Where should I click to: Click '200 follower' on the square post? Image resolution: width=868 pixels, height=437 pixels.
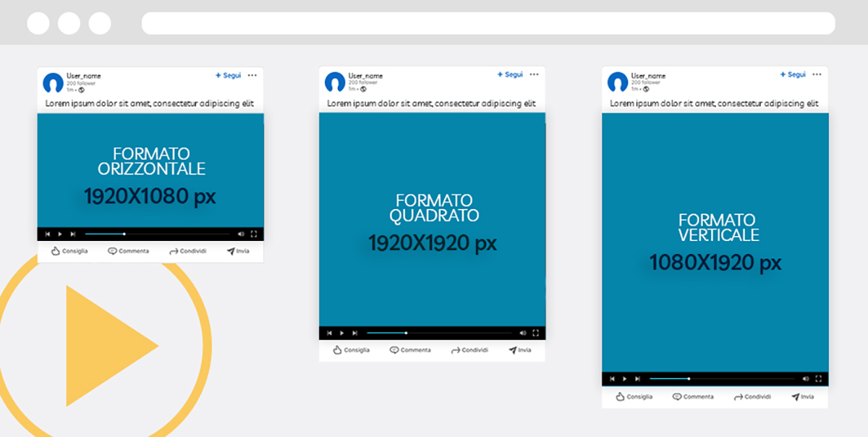tap(363, 82)
